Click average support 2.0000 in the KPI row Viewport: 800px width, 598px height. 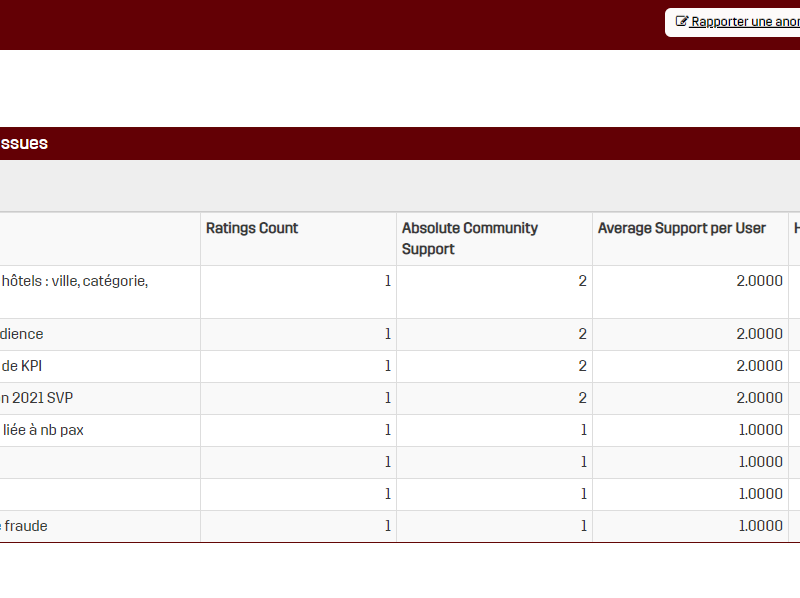click(759, 366)
